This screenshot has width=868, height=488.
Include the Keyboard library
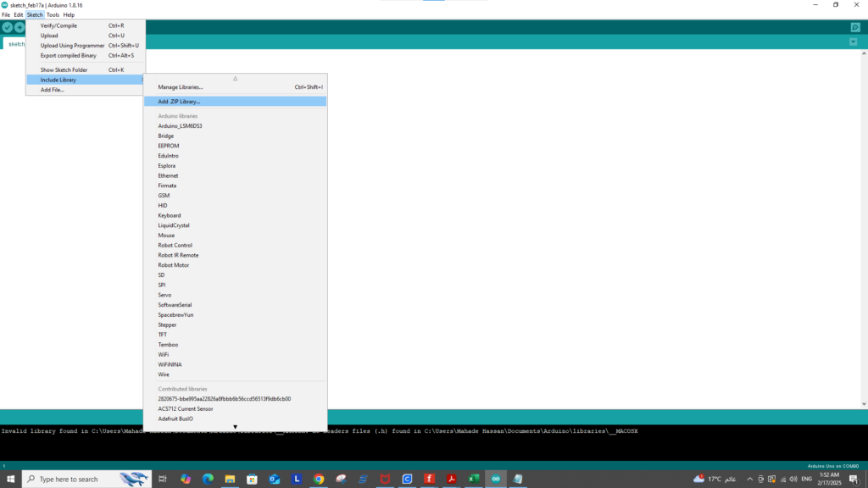(x=236, y=215)
